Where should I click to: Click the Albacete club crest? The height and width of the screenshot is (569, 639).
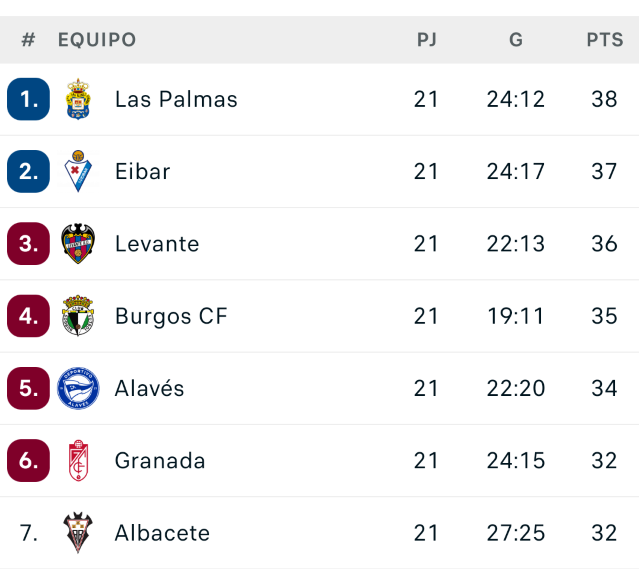77,533
